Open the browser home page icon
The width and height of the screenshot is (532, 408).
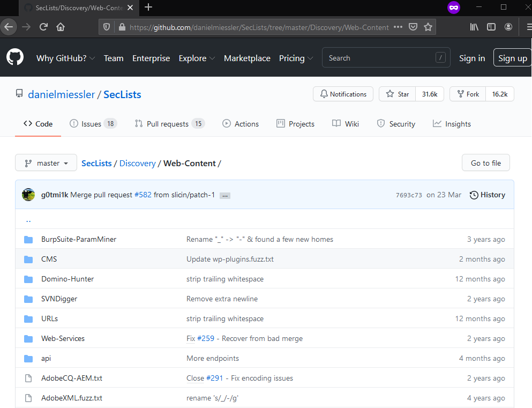(61, 27)
